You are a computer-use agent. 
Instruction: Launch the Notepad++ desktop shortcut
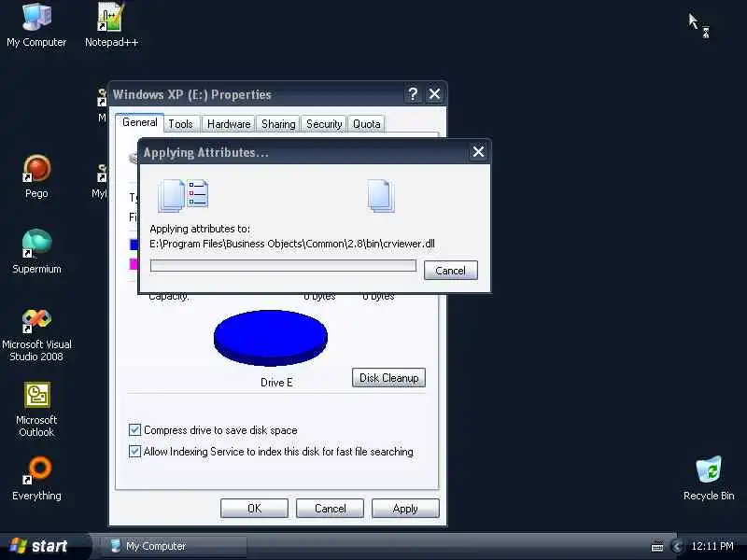point(111,24)
